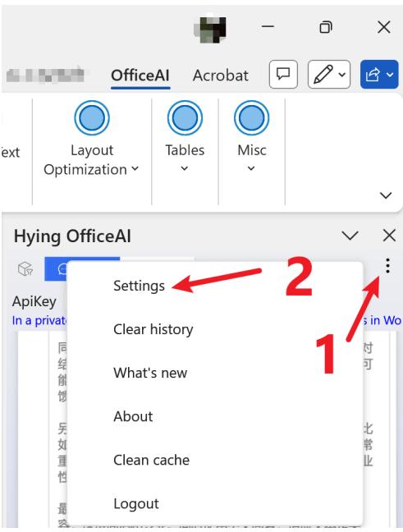Collapse the ribbon with the chevron
Screen dimensions: 403x532
(x=386, y=195)
